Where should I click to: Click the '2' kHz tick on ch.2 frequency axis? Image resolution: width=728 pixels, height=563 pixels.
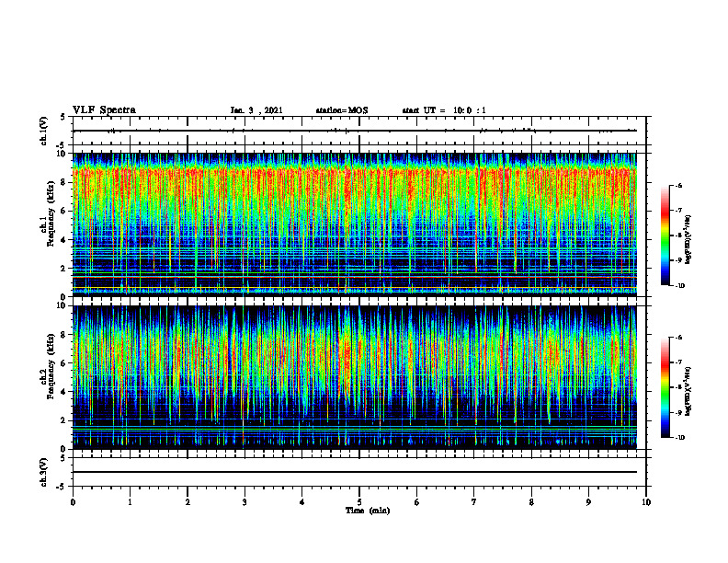(64, 420)
